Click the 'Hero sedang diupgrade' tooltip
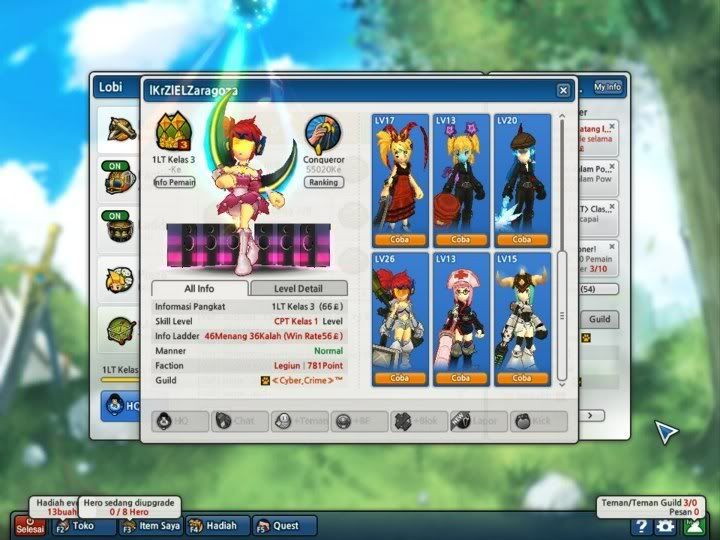720x540 pixels. coord(129,507)
